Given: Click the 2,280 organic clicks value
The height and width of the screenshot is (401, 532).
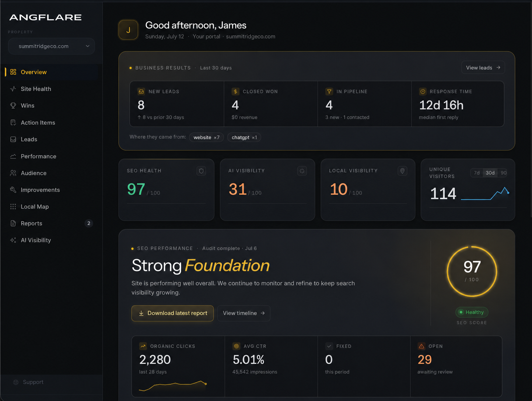Looking at the screenshot, I should [155, 360].
